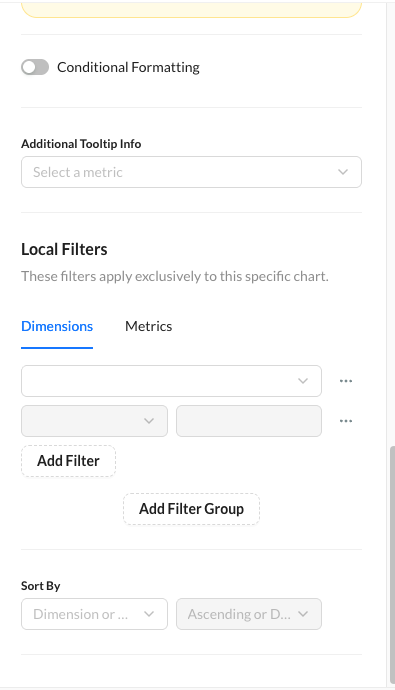Click 'These filters apply exclusively' description text
Image resolution: width=395 pixels, height=690 pixels.
[x=175, y=276]
